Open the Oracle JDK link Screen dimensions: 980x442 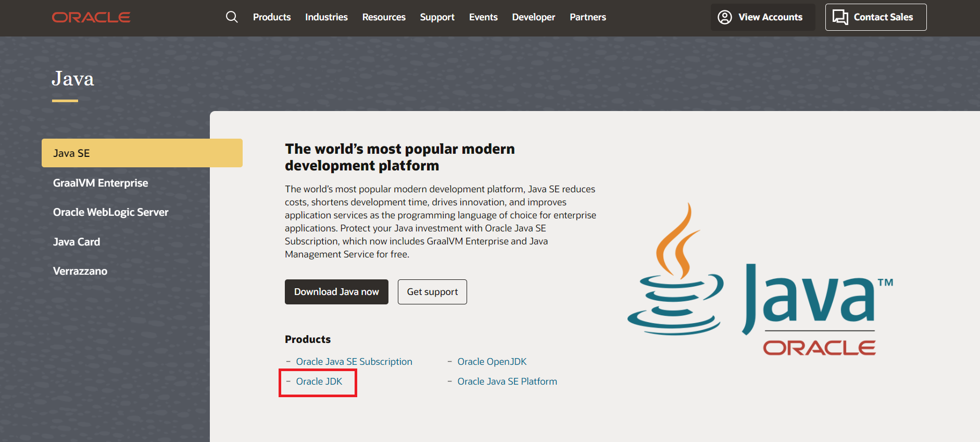[x=319, y=382]
